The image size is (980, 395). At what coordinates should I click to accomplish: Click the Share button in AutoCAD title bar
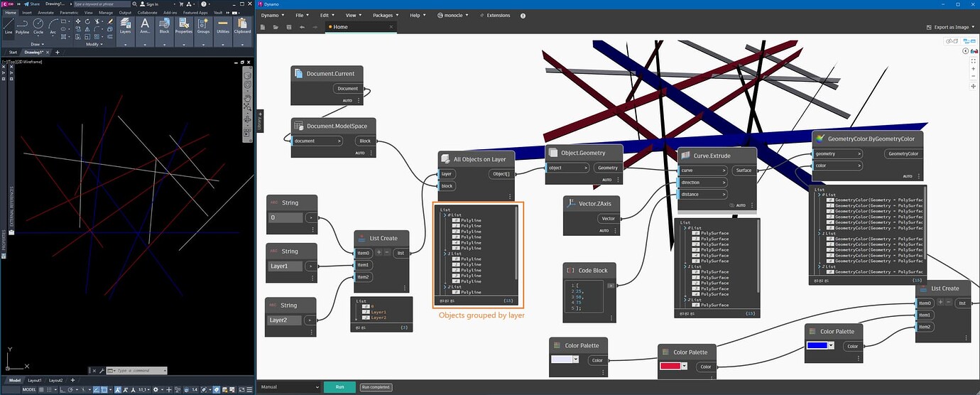31,4
